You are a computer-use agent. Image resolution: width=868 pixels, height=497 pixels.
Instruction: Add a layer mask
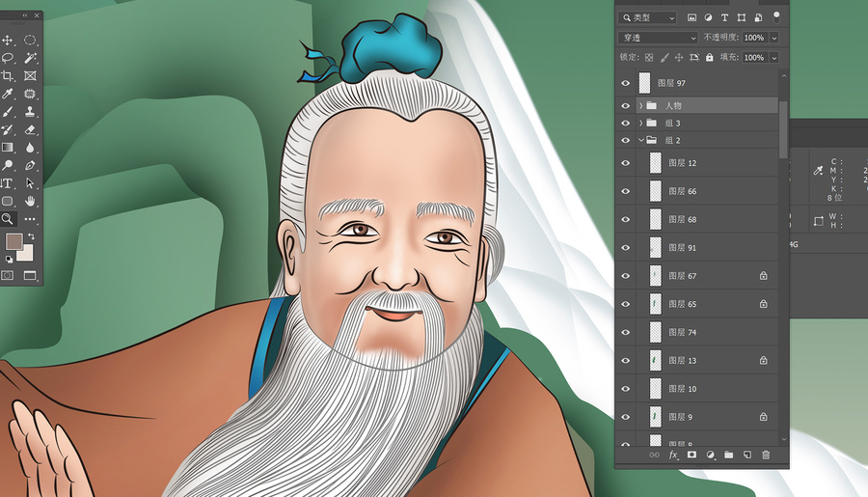[x=692, y=455]
